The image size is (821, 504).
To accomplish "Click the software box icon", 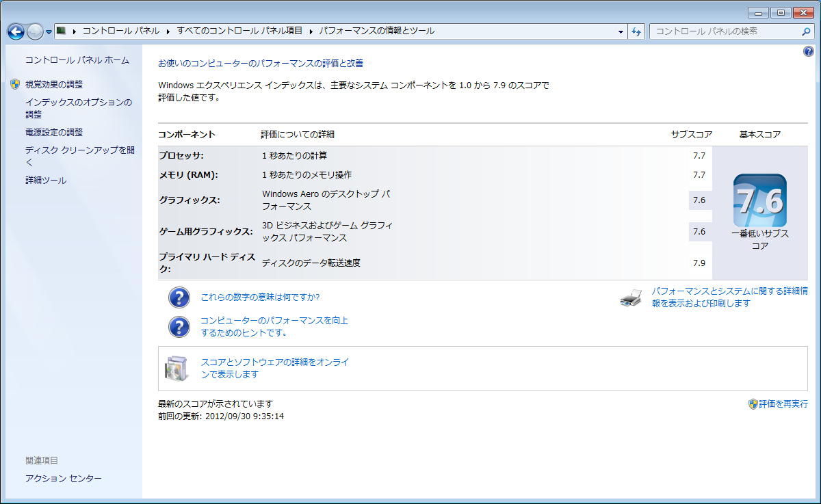I will (175, 369).
